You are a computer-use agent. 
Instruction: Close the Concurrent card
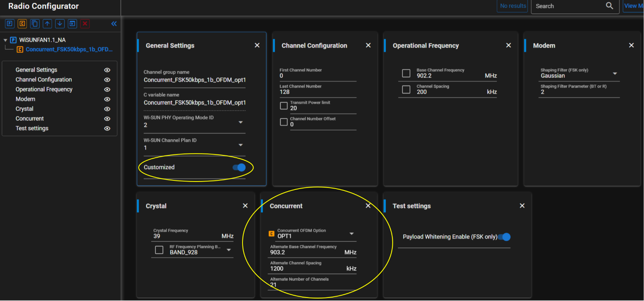click(368, 206)
